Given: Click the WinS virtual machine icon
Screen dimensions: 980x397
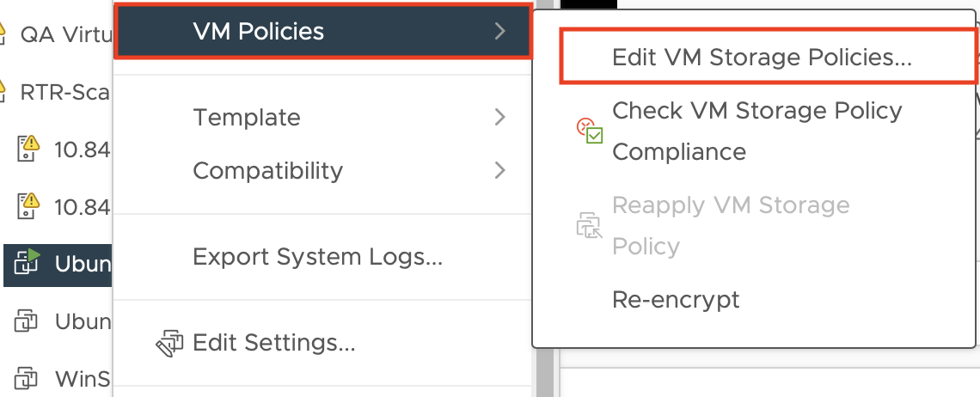Looking at the screenshot, I should tap(28, 378).
